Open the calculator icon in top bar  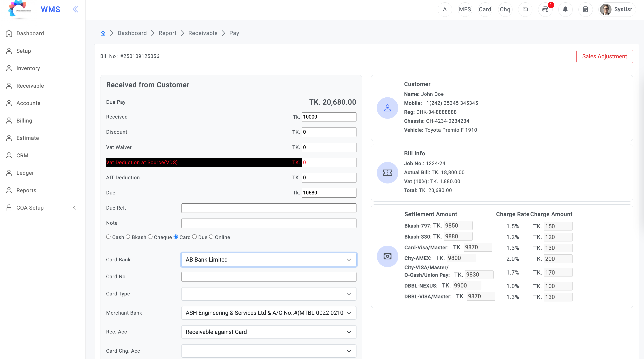585,10
